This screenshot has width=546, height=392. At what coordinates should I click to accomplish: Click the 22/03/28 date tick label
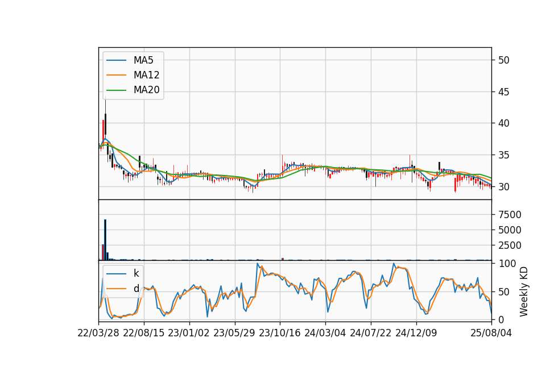click(x=98, y=333)
